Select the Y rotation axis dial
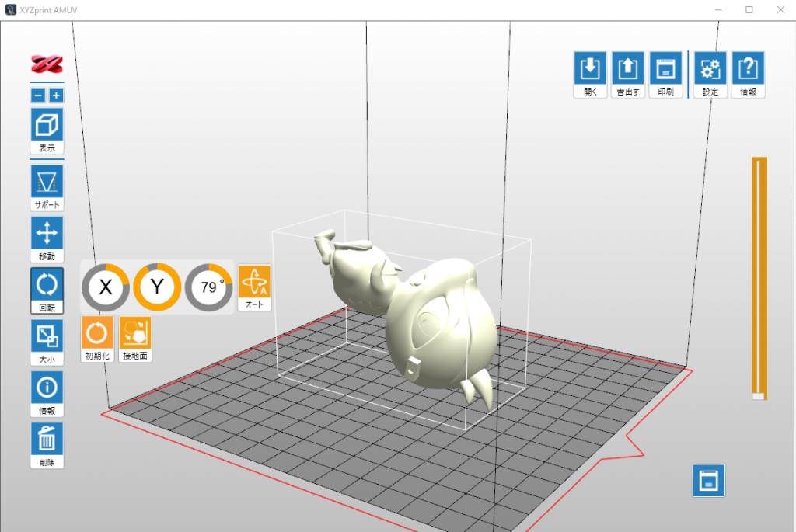This screenshot has height=532, width=796. pos(157,287)
